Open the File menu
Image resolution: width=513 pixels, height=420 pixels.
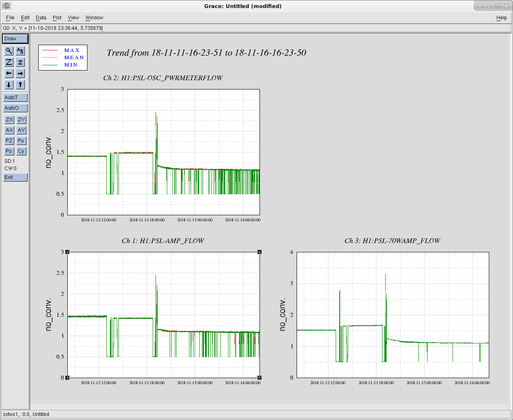tap(10, 18)
